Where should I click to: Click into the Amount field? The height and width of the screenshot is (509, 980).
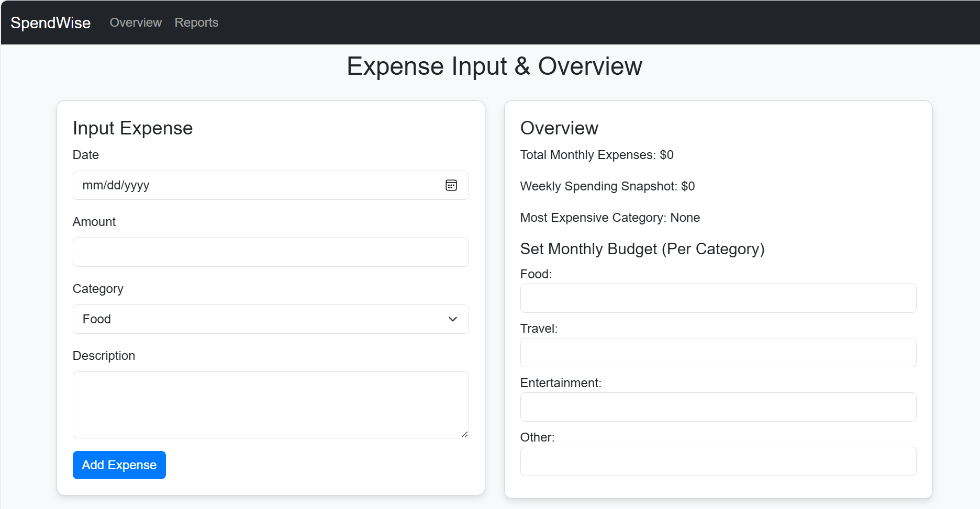pyautogui.click(x=271, y=252)
